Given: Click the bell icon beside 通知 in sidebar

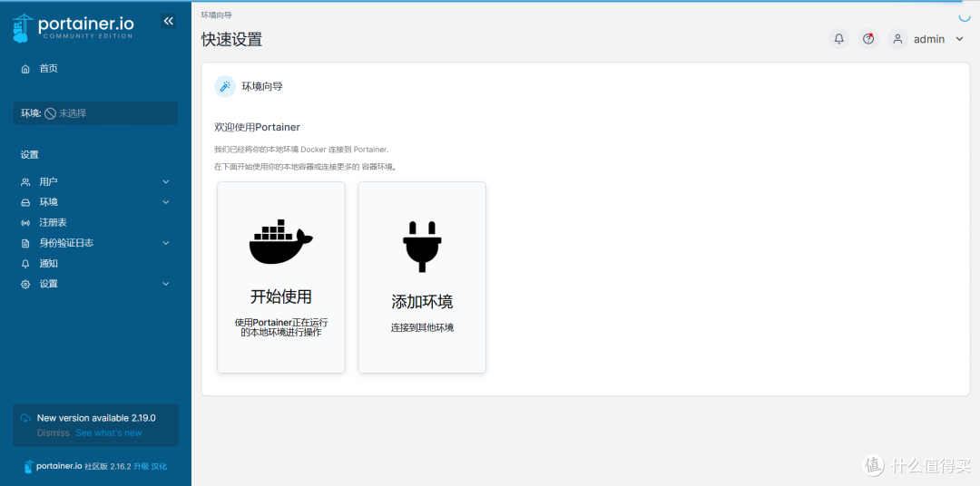Looking at the screenshot, I should (x=25, y=264).
